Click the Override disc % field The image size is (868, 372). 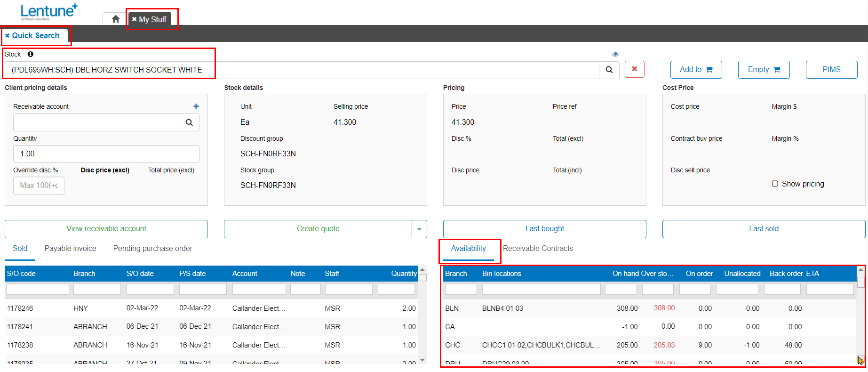click(x=39, y=186)
